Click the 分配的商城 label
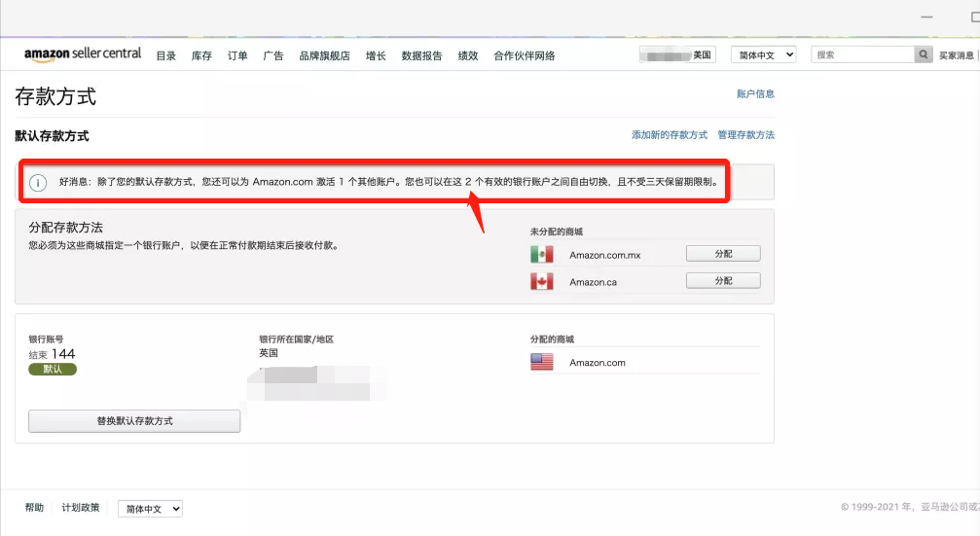980x536 pixels. (x=552, y=339)
